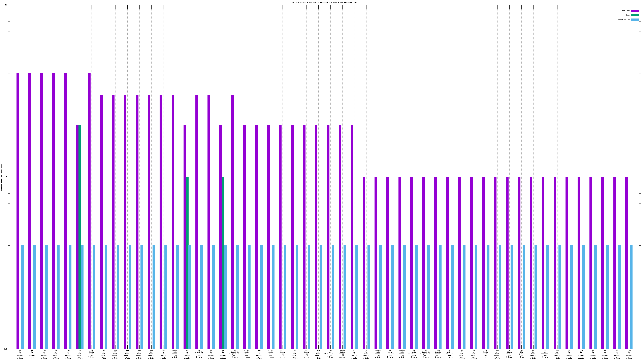Click the y-axis value 1 label
The image size is (644, 362).
coord(7,177)
